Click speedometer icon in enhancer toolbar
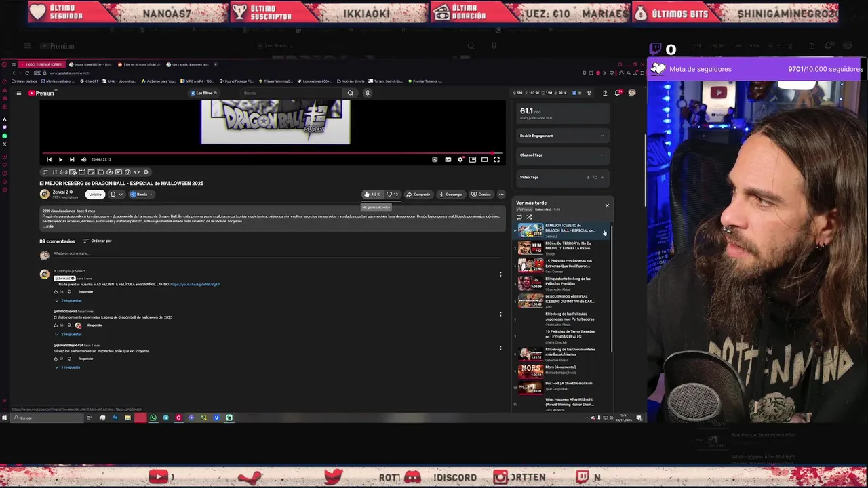868x488 pixels. pyautogui.click(x=109, y=172)
